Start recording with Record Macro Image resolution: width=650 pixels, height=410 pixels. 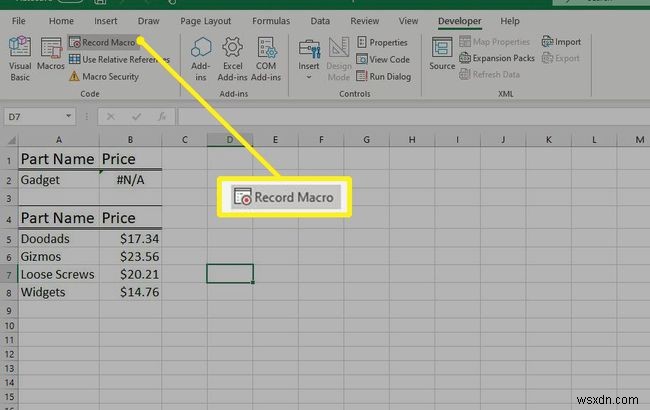click(102, 42)
